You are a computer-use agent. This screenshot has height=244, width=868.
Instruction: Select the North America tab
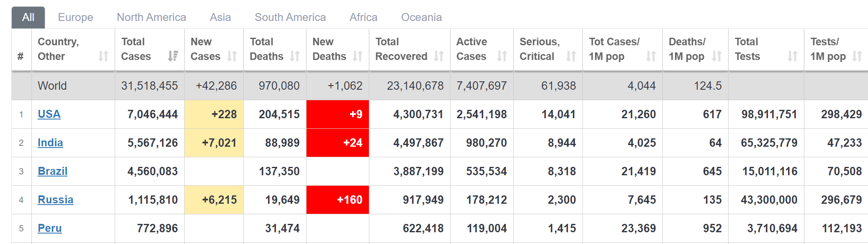pos(151,17)
